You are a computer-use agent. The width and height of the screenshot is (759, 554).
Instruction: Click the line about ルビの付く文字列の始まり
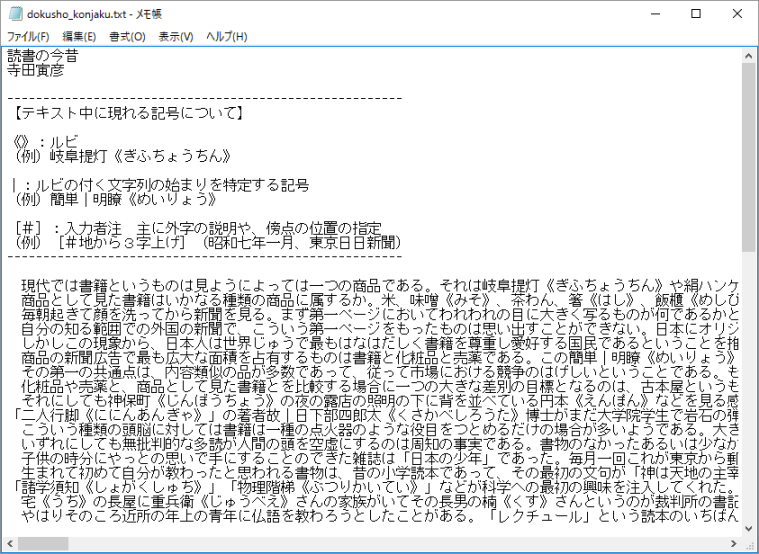click(160, 185)
